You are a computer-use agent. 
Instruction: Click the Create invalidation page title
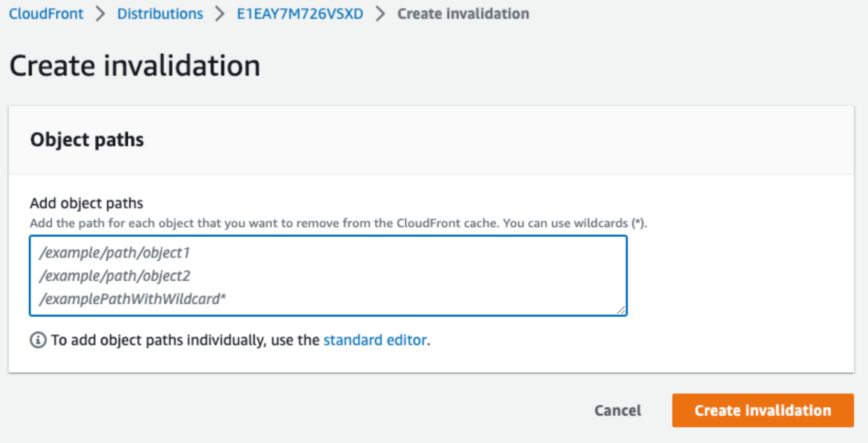pyautogui.click(x=135, y=65)
